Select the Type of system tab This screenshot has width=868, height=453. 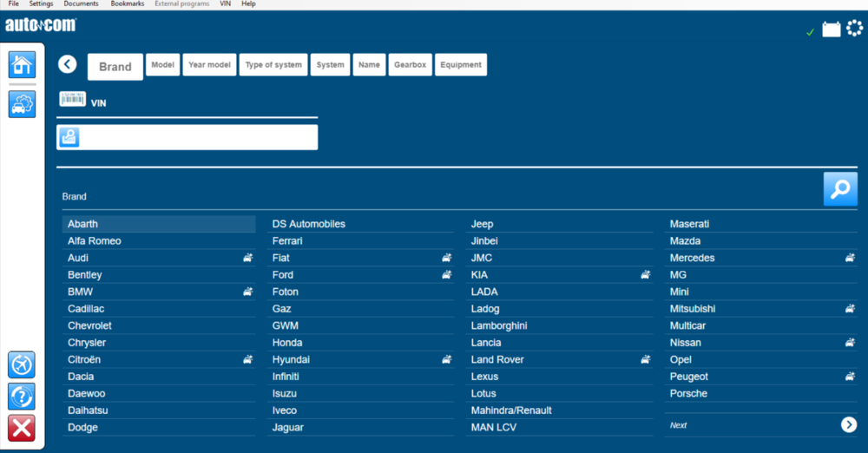(x=273, y=65)
